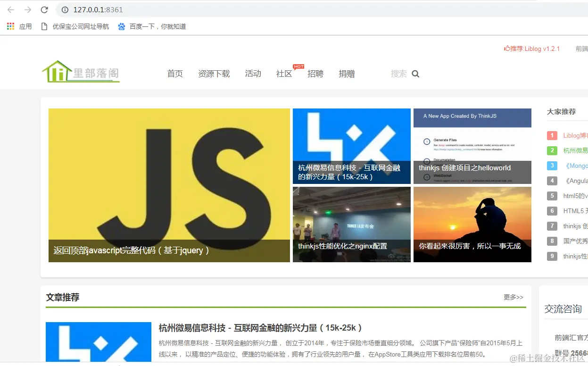Click the magnifier search icon
The height and width of the screenshot is (366, 588).
pos(415,74)
